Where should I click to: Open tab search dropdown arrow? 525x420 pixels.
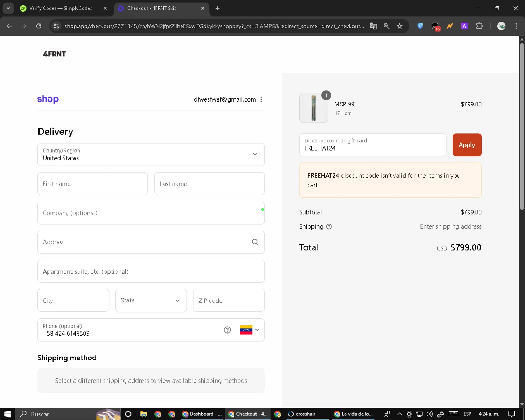coord(8,8)
